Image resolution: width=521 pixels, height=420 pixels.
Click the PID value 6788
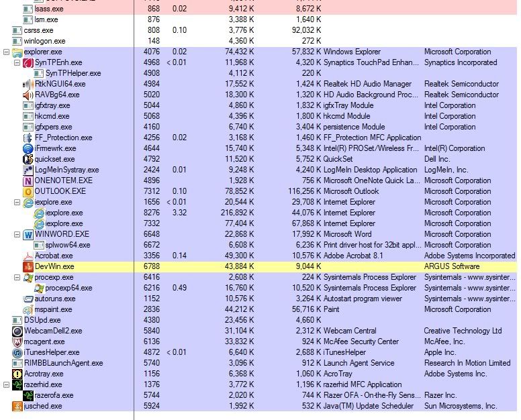point(152,266)
